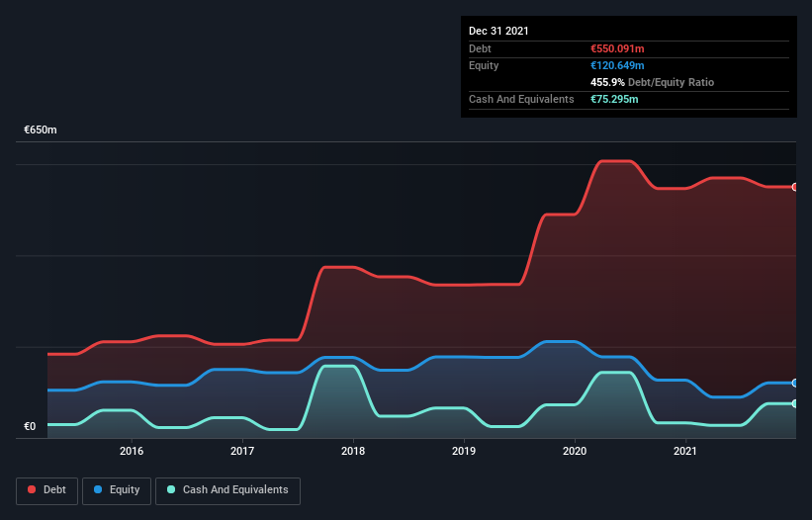Click the €650m y-axis label

(41, 130)
